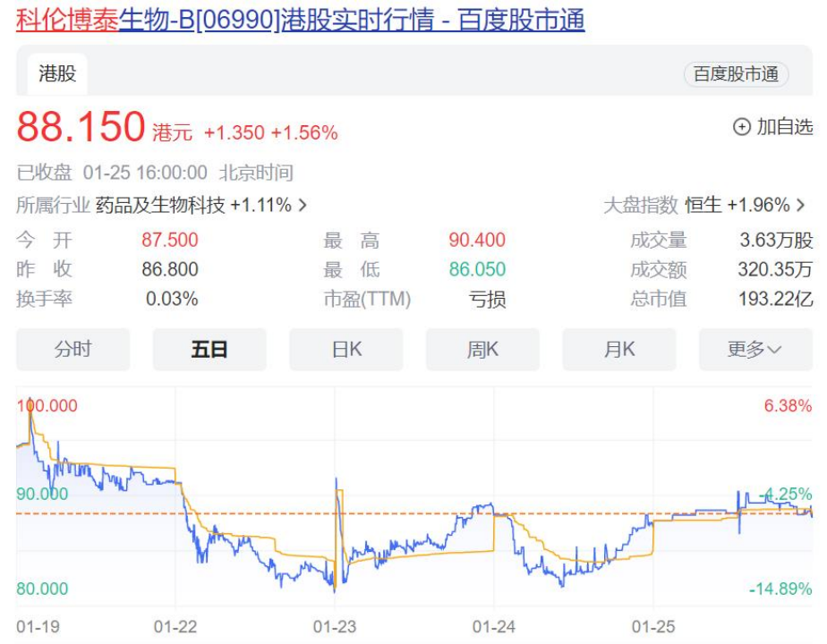
Task: Click the 今开 value 87.500
Action: coord(170,241)
